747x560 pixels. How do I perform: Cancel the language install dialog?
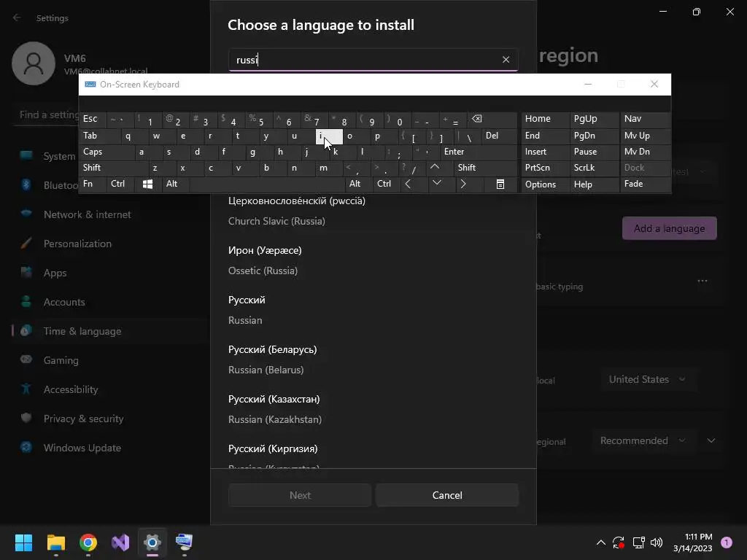(x=447, y=495)
